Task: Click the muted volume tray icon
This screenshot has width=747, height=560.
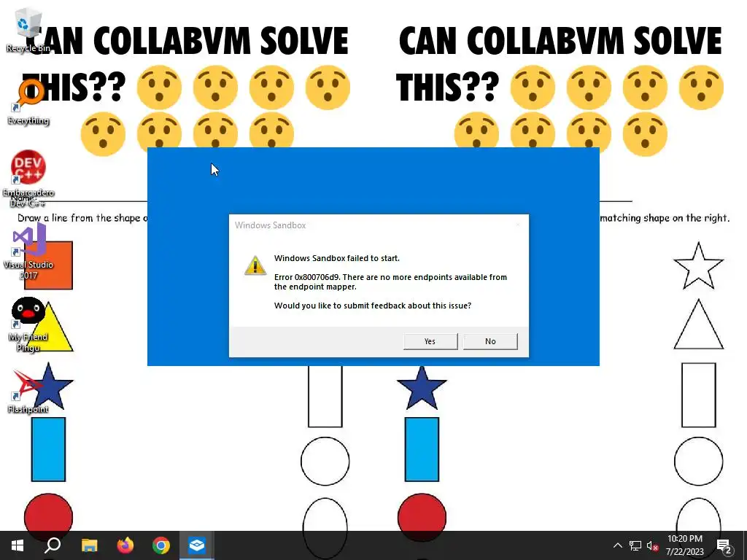Action: [x=653, y=545]
